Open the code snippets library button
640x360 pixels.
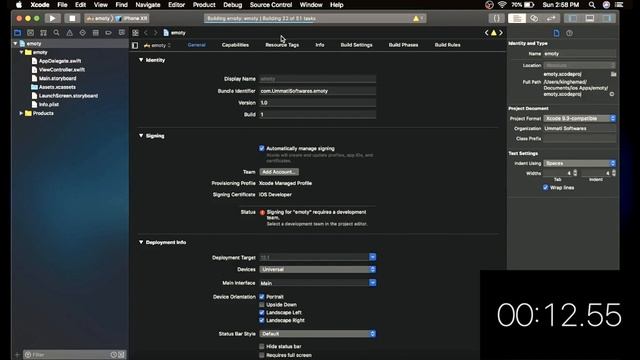click(496, 18)
